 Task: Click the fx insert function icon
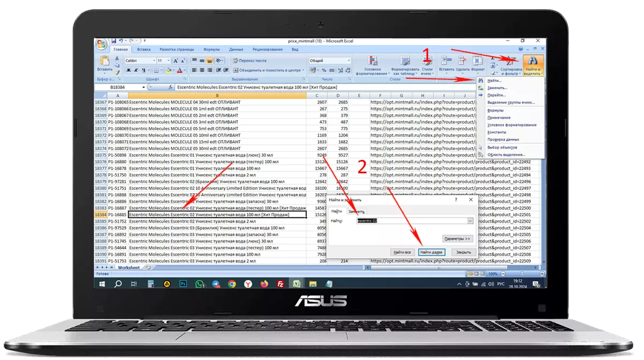pyautogui.click(x=170, y=87)
